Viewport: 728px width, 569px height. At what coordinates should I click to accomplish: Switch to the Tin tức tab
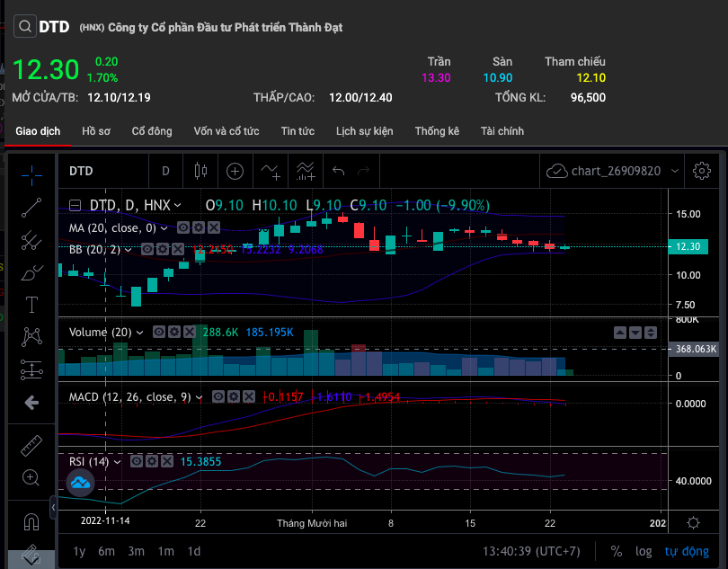click(297, 131)
